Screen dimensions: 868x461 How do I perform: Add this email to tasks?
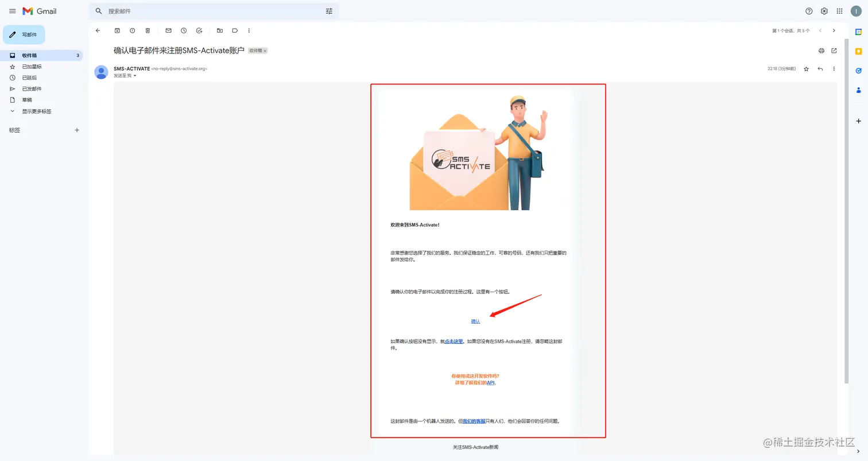[x=199, y=30]
